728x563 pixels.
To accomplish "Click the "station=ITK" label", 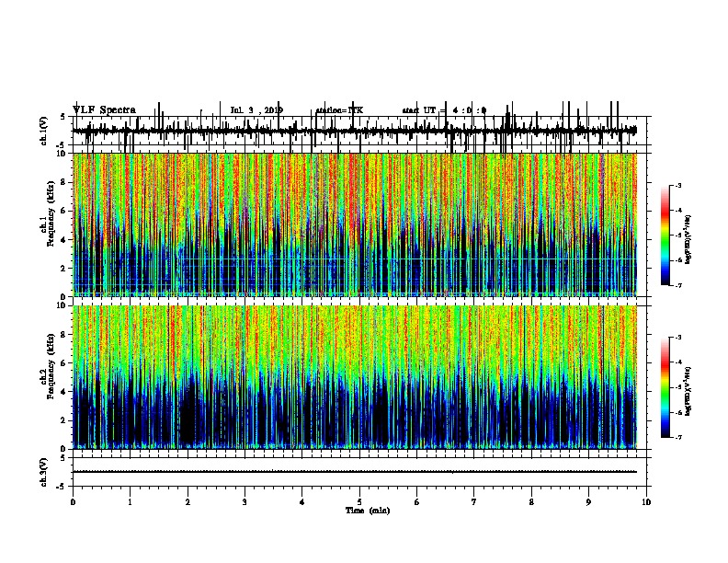I will [x=339, y=110].
